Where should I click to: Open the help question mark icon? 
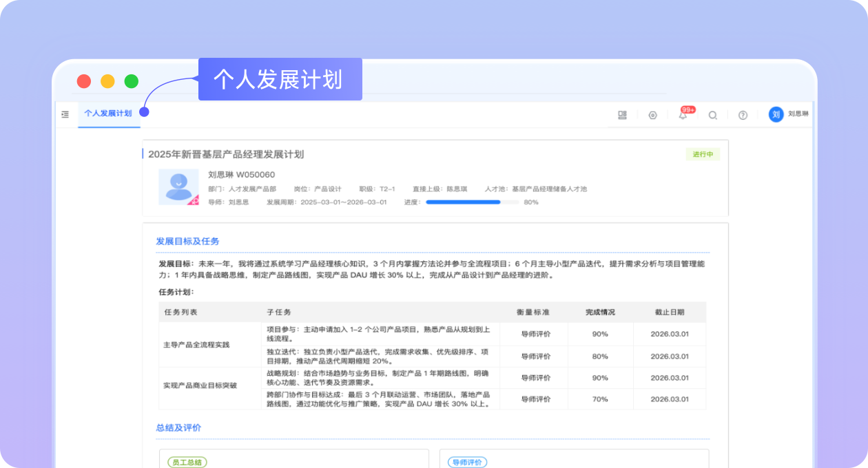click(743, 115)
